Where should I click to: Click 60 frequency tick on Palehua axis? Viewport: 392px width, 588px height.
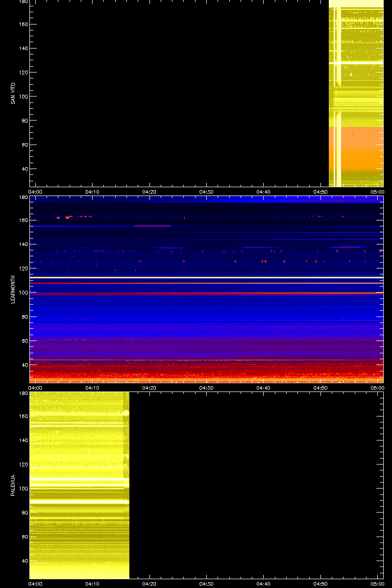[x=24, y=537]
